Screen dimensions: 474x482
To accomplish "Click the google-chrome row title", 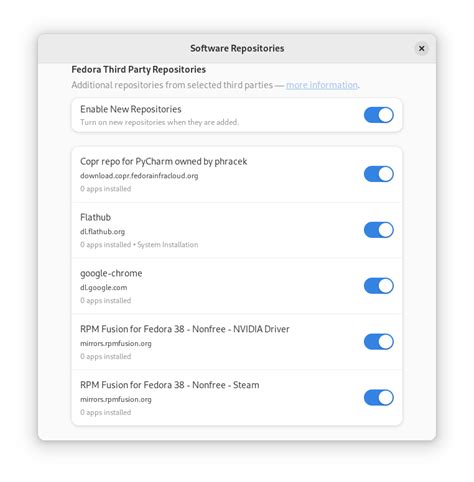I will point(111,273).
